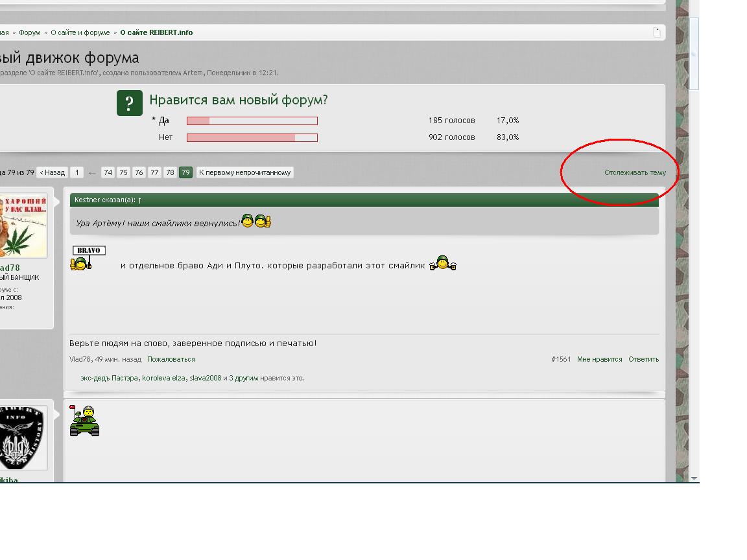Open the black eagle emblem avatar
Viewport: 747px width, 560px height.
point(22,437)
